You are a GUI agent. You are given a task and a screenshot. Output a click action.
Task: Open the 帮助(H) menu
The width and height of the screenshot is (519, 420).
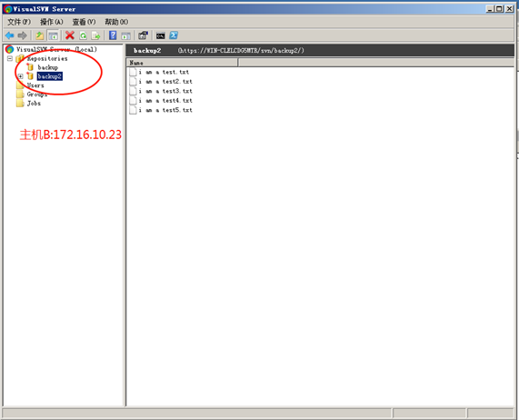(116, 22)
